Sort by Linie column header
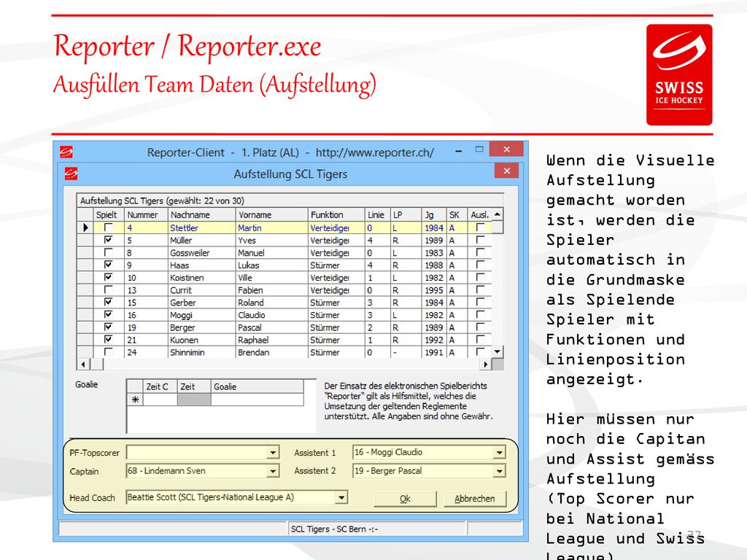The image size is (747, 560). [x=377, y=215]
